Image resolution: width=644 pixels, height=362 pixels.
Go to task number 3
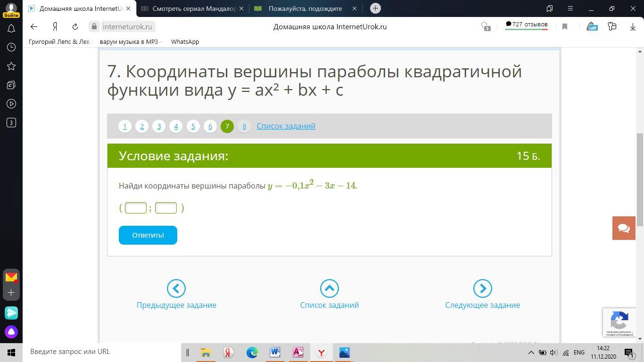159,126
